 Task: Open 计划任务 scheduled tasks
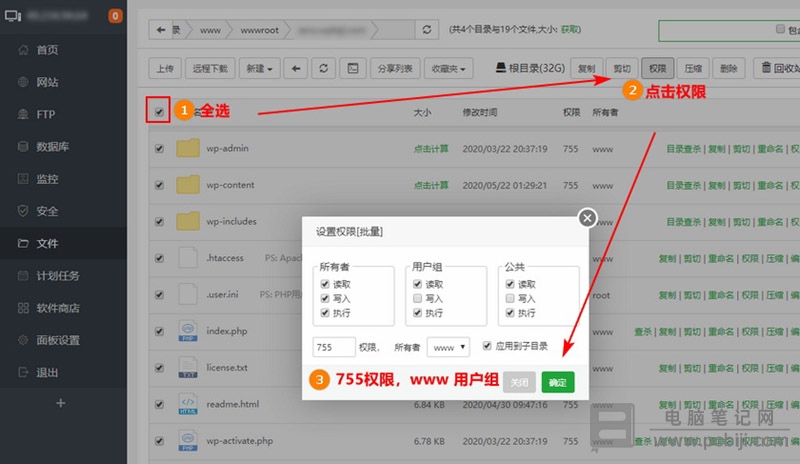click(58, 276)
